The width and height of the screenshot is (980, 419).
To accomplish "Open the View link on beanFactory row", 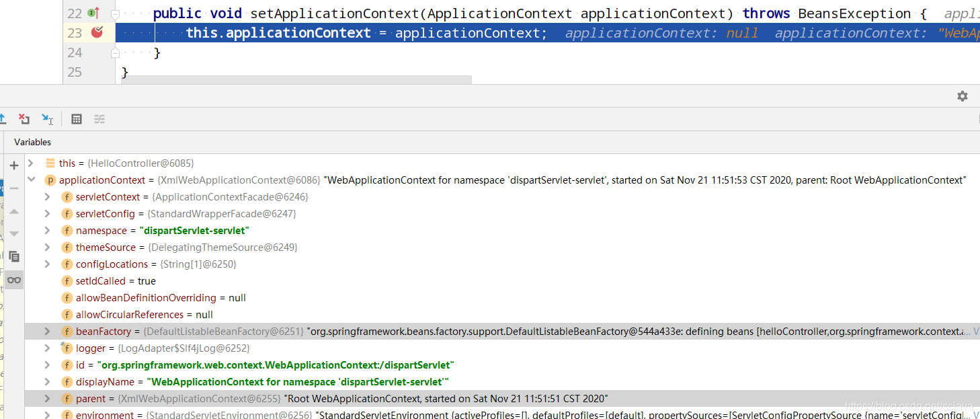I will pyautogui.click(x=976, y=332).
